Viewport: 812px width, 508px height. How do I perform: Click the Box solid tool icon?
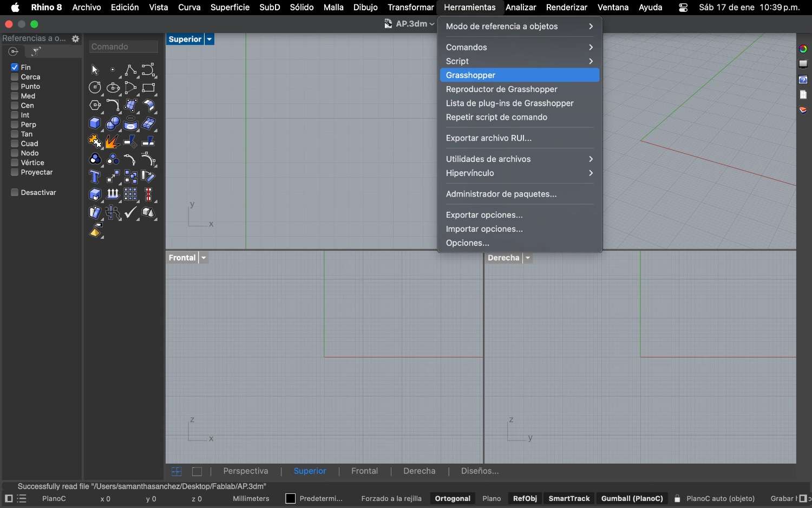click(x=95, y=123)
